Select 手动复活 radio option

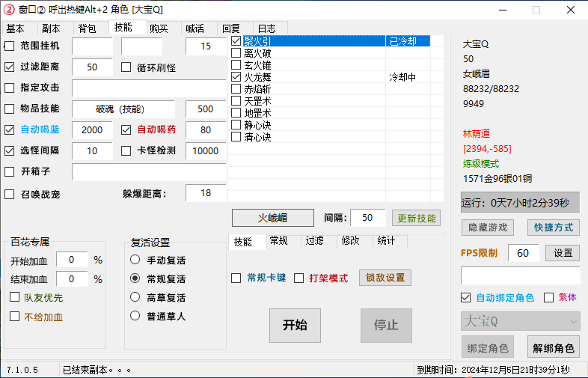(x=135, y=260)
